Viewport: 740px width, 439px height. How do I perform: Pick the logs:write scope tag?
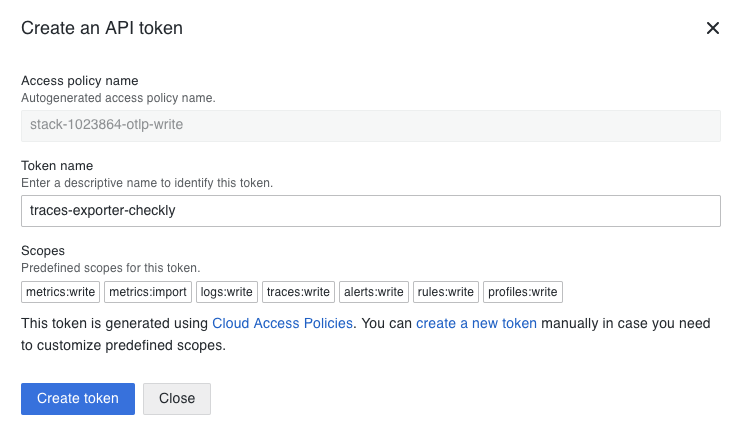227,292
